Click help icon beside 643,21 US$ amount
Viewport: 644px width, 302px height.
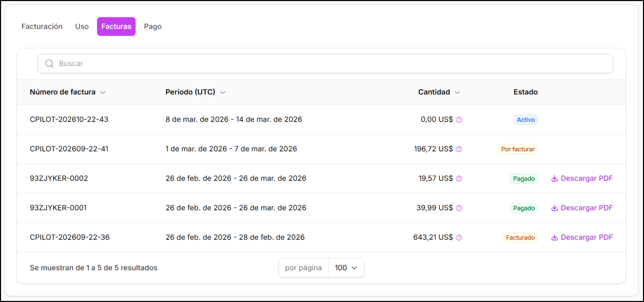(459, 238)
